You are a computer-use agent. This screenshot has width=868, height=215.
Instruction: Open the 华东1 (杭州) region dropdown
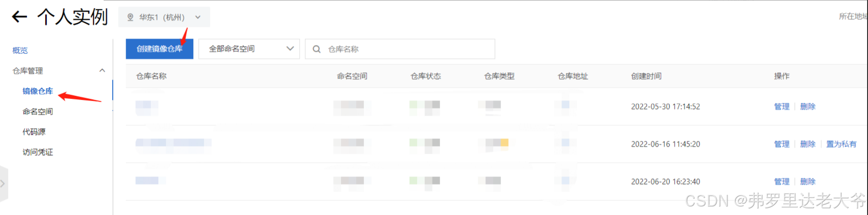point(164,17)
